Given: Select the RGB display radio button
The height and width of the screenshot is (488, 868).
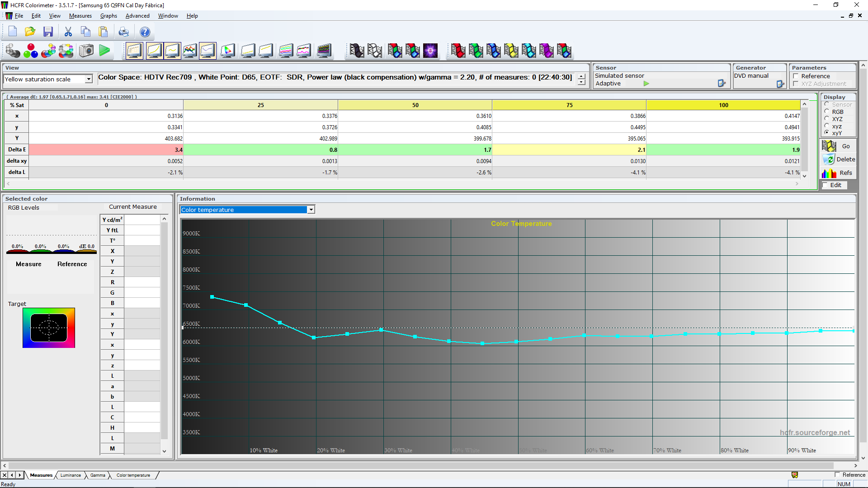Looking at the screenshot, I should point(827,111).
